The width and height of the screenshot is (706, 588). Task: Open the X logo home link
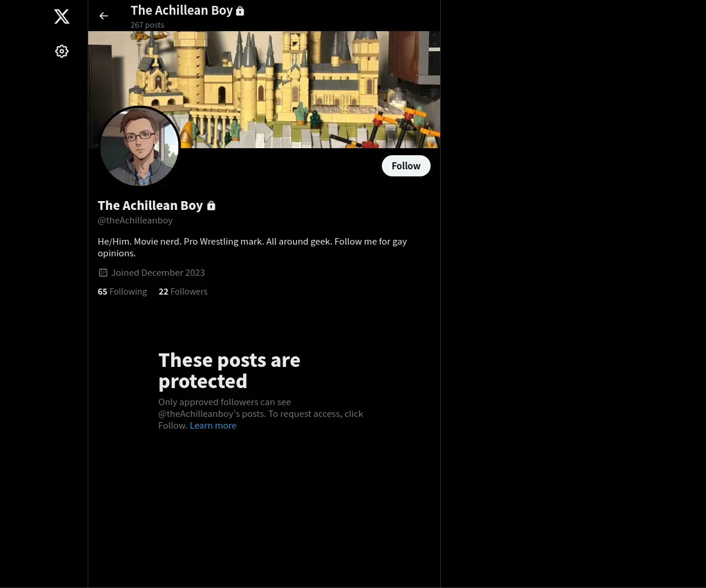(x=62, y=16)
